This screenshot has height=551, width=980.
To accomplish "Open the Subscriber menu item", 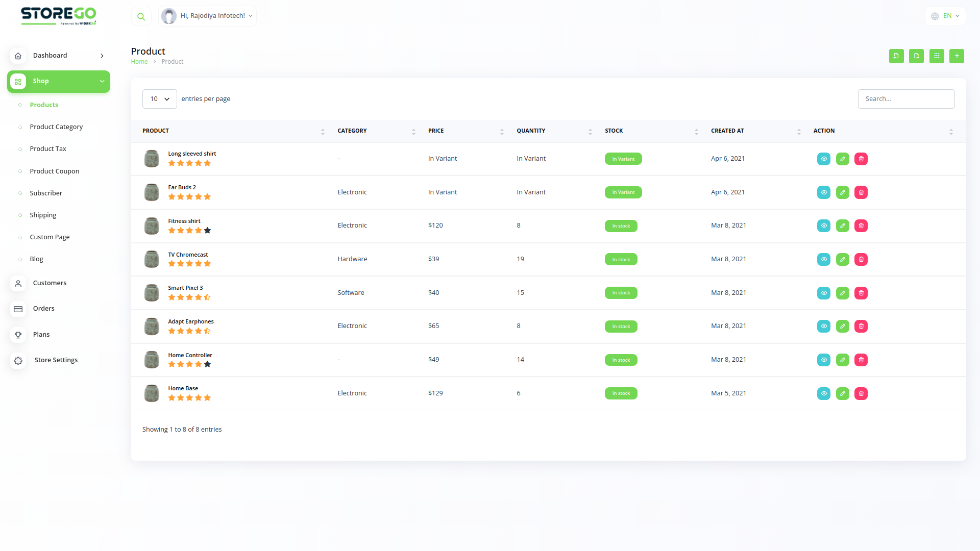I will click(46, 193).
